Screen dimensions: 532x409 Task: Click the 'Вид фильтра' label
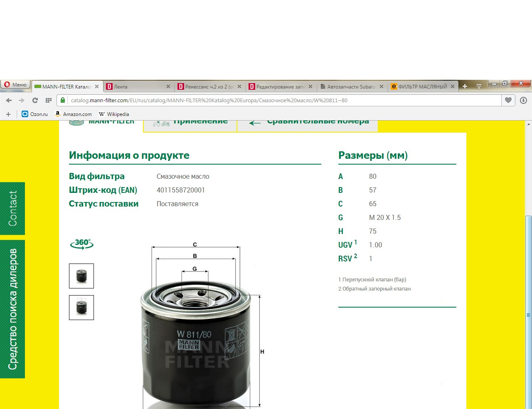click(97, 176)
